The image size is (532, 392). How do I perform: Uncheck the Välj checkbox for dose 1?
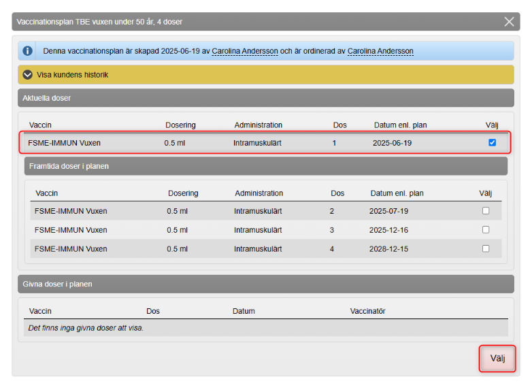pyautogui.click(x=492, y=143)
